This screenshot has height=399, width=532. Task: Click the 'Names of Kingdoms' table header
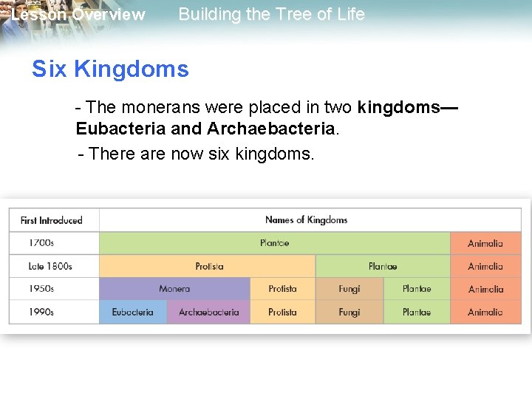point(307,220)
